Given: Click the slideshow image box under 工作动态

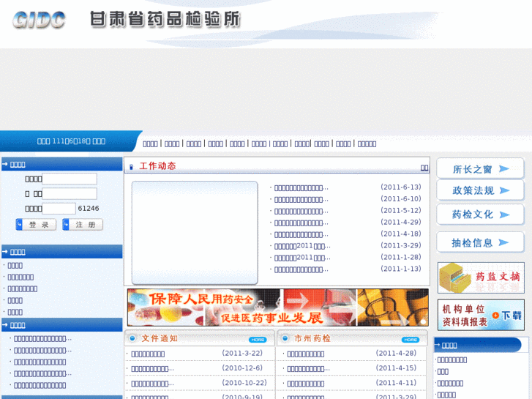Looking at the screenshot, I should click(195, 233).
